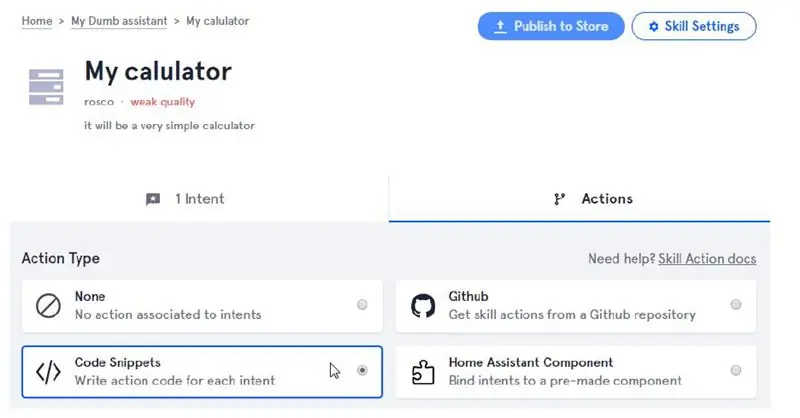Click the gear icon in Skill Settings
800x418 pixels.
click(x=654, y=27)
